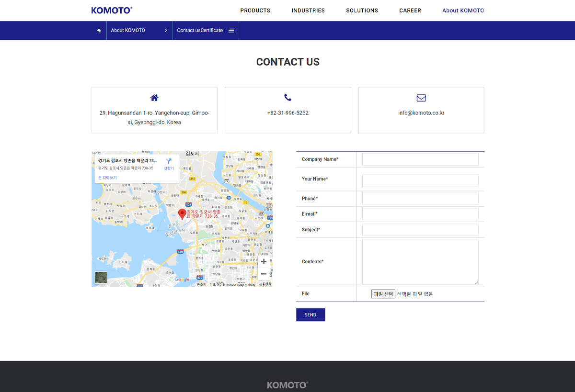Click the home icon in breadcrumb bar
This screenshot has height=392, width=575.
point(99,30)
